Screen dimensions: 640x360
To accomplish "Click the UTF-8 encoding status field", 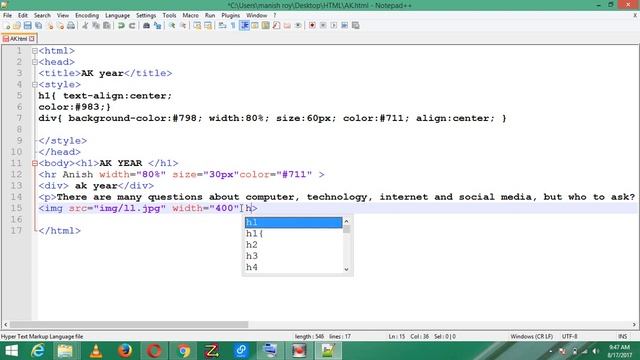I will point(569,336).
